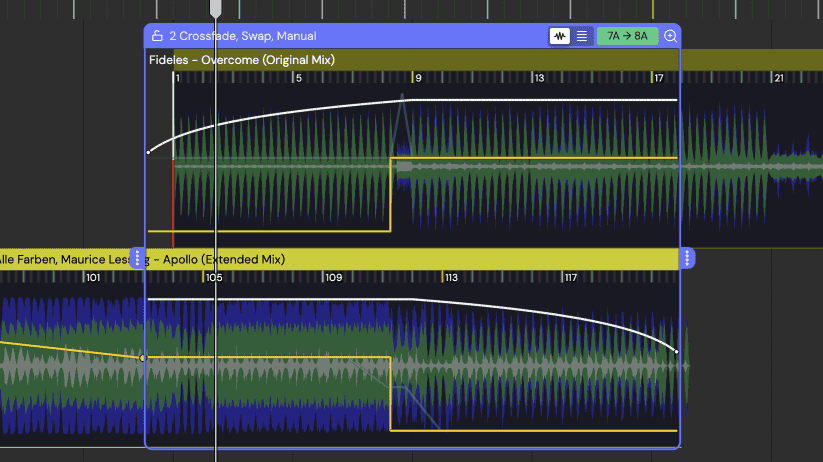Image resolution: width=823 pixels, height=462 pixels.
Task: Click bar 113 marker on Apollo track
Action: tap(450, 277)
